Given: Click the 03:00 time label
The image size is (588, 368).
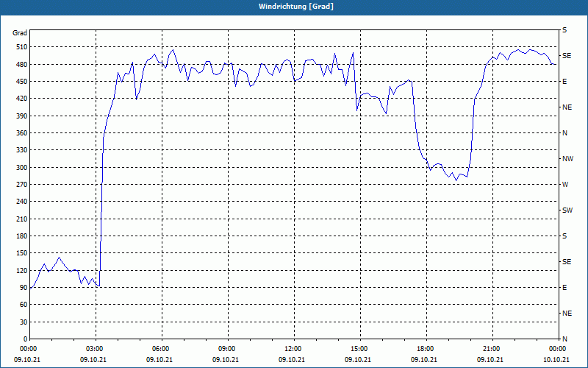Looking at the screenshot, I should click(93, 349).
